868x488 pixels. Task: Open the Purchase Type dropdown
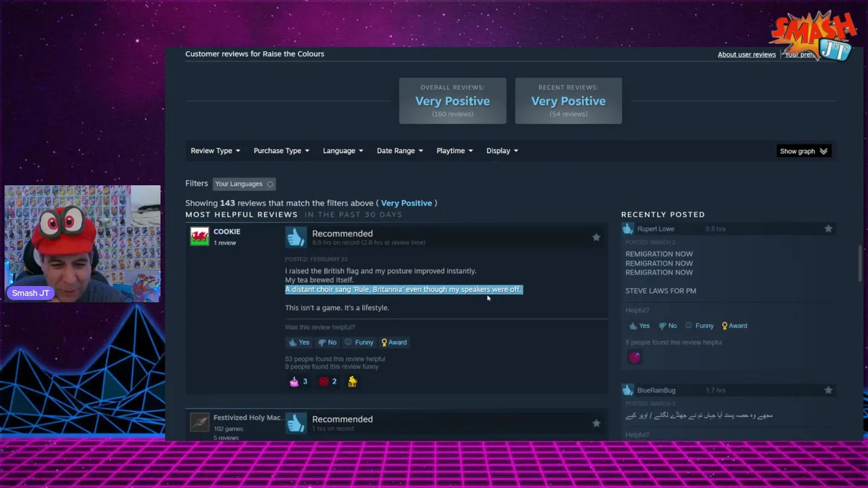click(x=281, y=150)
